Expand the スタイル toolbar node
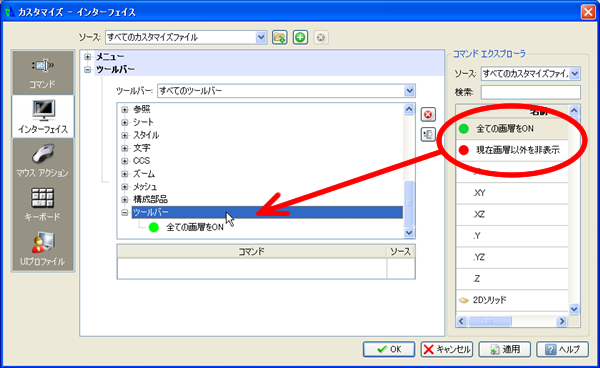 tap(125, 135)
